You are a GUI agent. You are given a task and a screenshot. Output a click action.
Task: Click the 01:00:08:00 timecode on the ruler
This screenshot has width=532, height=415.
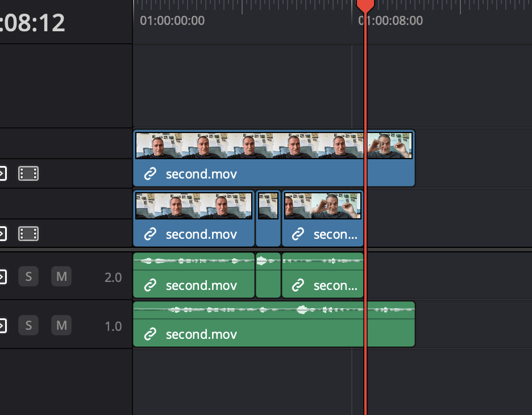pyautogui.click(x=390, y=20)
